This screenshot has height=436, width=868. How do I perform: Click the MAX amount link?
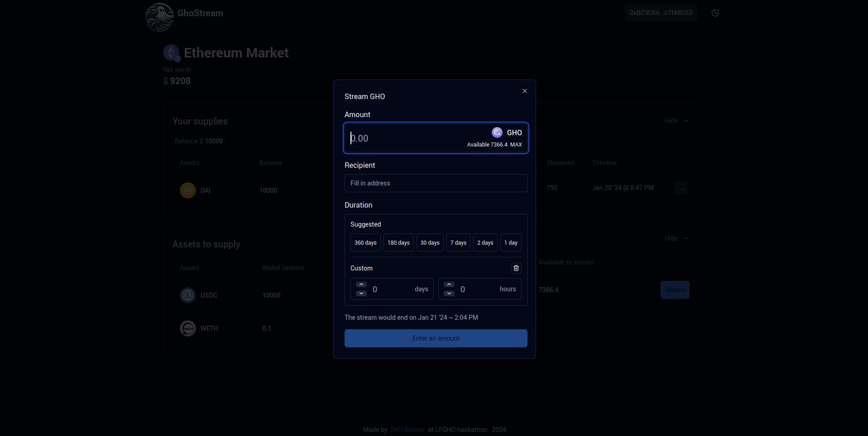pos(516,145)
